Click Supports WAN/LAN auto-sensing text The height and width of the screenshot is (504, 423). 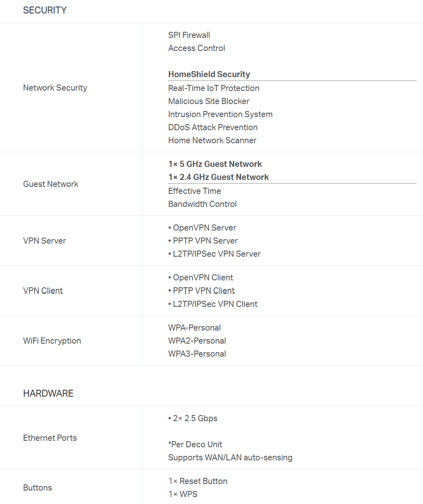tap(230, 457)
